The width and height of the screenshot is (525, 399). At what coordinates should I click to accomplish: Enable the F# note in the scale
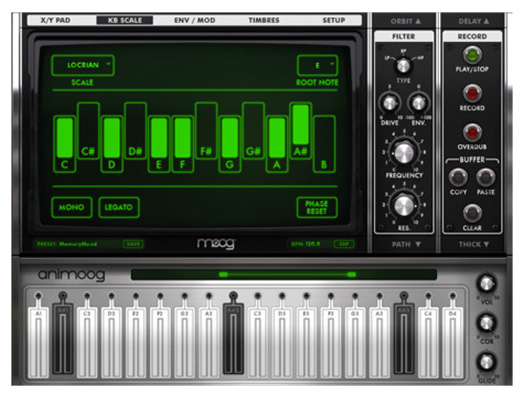point(206,131)
